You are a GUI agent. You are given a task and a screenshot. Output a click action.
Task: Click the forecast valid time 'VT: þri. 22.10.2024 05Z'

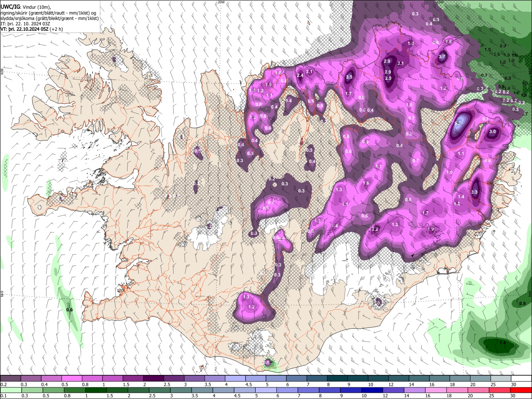(x=25, y=29)
